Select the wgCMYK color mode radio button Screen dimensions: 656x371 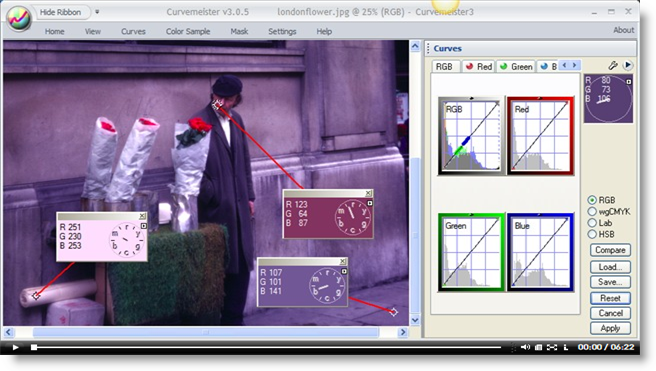pyautogui.click(x=592, y=212)
